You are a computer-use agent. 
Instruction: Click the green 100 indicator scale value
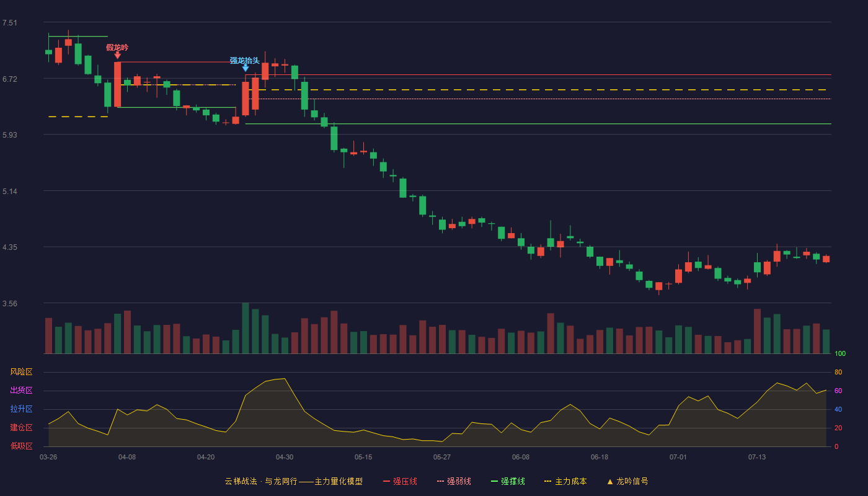(x=840, y=353)
